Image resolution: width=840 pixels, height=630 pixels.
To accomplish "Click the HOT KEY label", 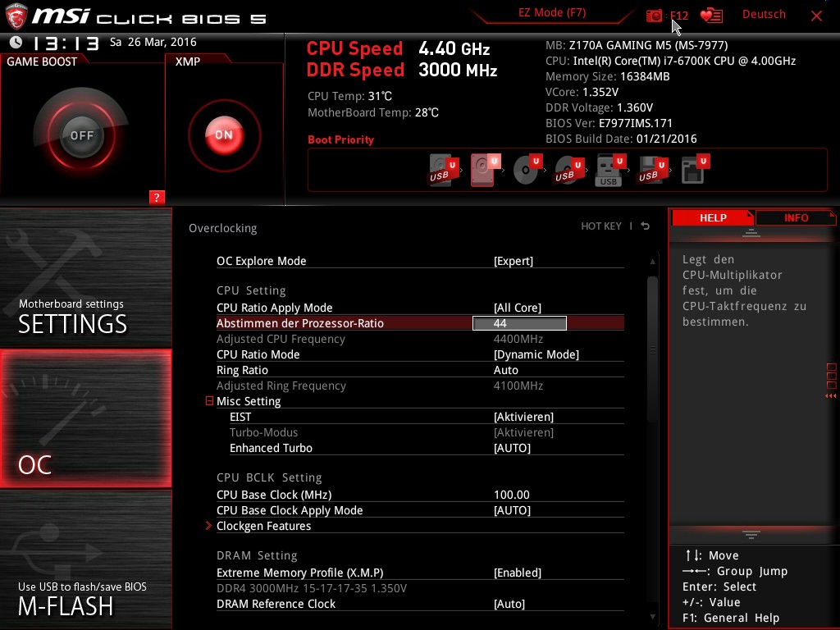I will click(x=601, y=226).
